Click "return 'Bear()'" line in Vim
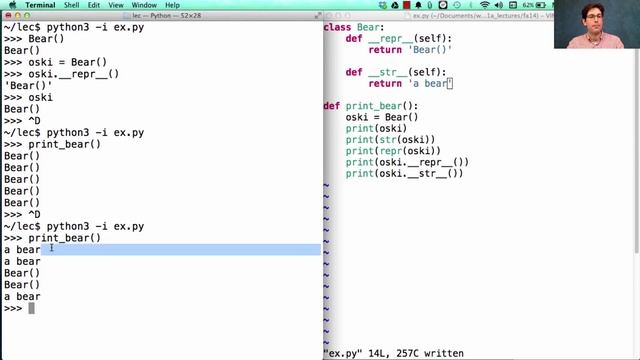 point(410,50)
